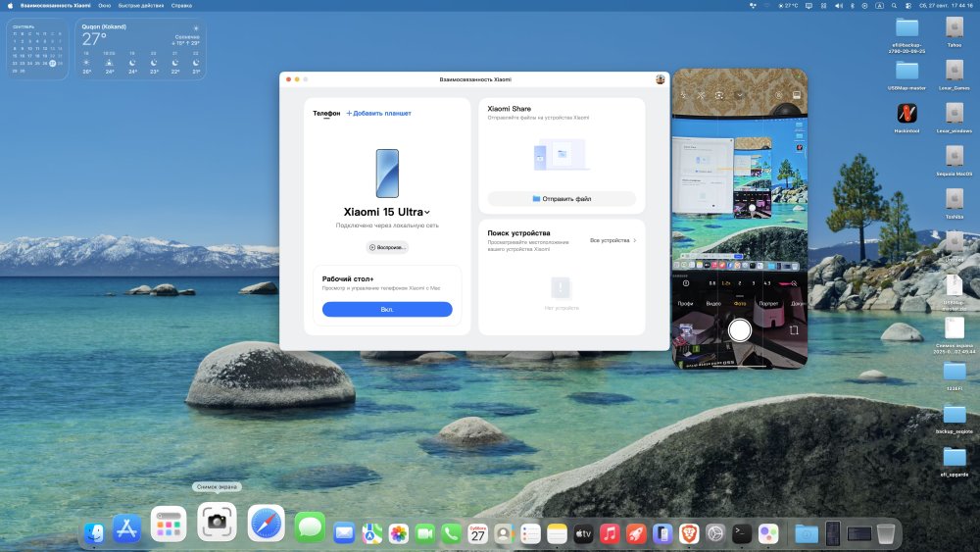Select efi_upgarde folder on desktop

[x=955, y=461]
